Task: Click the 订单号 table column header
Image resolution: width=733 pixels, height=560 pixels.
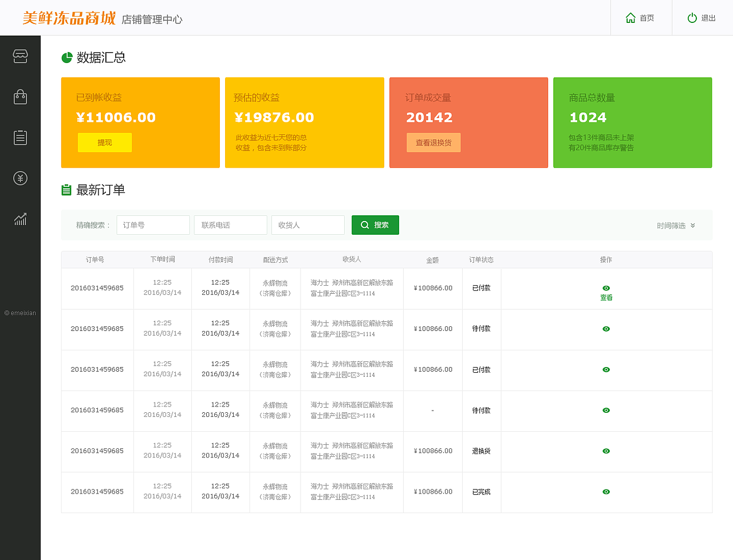Action: pyautogui.click(x=95, y=260)
